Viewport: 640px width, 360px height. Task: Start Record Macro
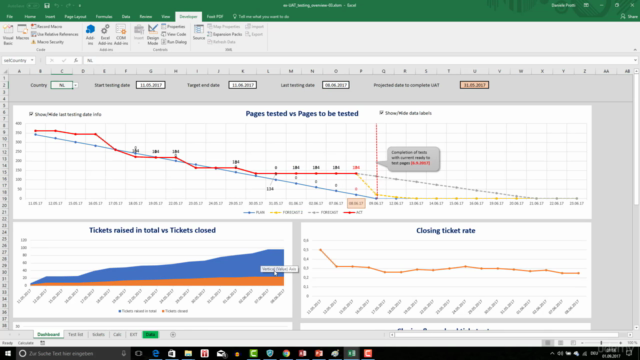pyautogui.click(x=47, y=27)
